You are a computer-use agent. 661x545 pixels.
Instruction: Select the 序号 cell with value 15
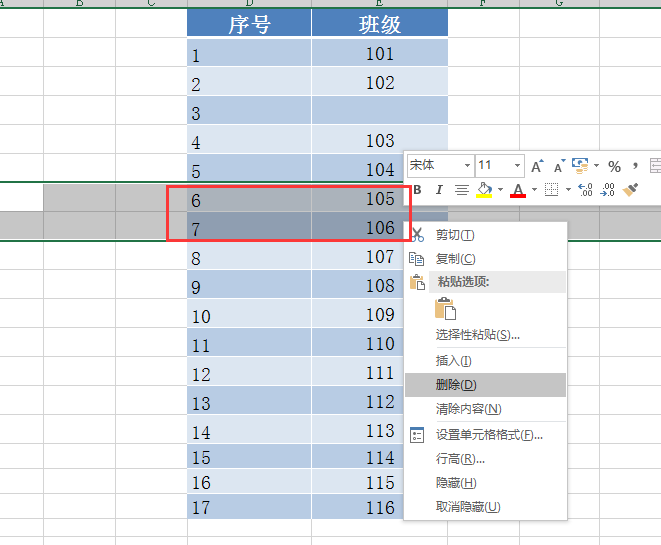point(249,456)
